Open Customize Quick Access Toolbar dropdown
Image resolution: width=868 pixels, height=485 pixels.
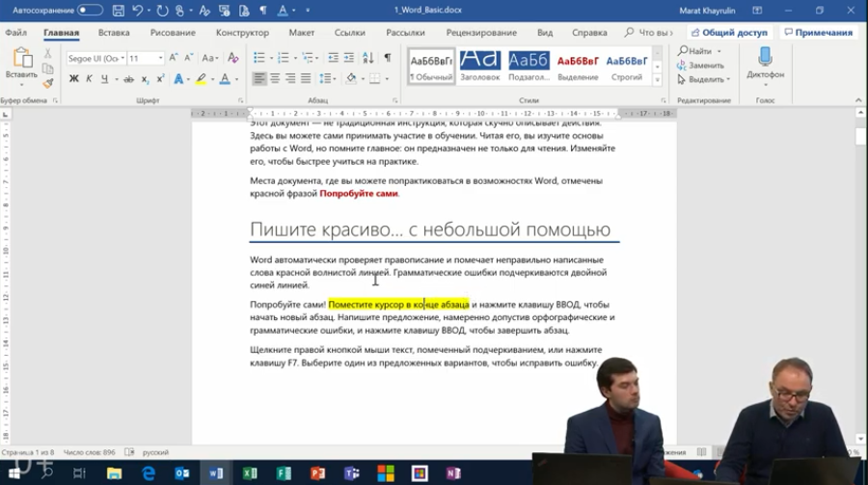308,10
